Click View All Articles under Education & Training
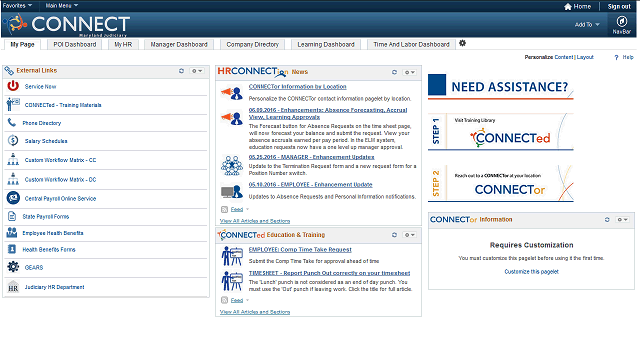640x360 pixels. click(x=255, y=312)
